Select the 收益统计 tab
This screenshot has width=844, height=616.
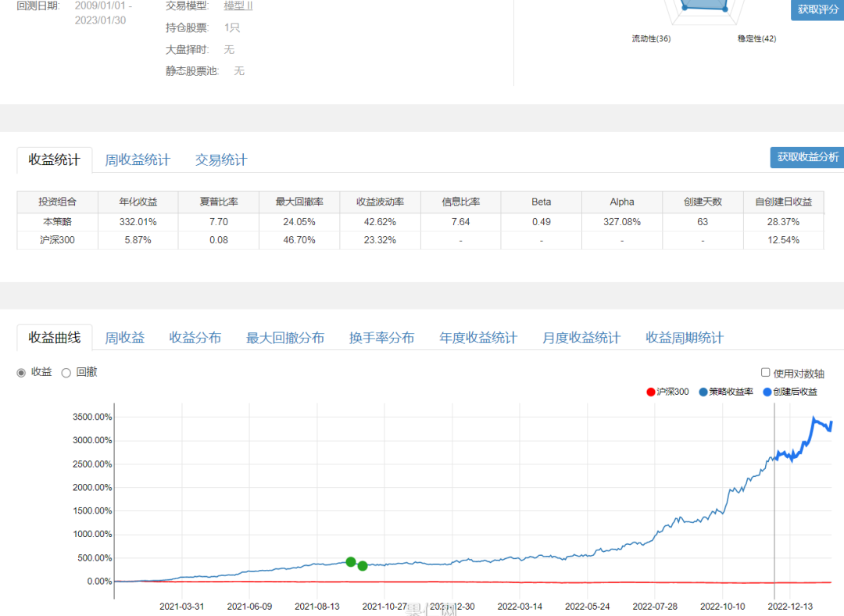[55, 160]
